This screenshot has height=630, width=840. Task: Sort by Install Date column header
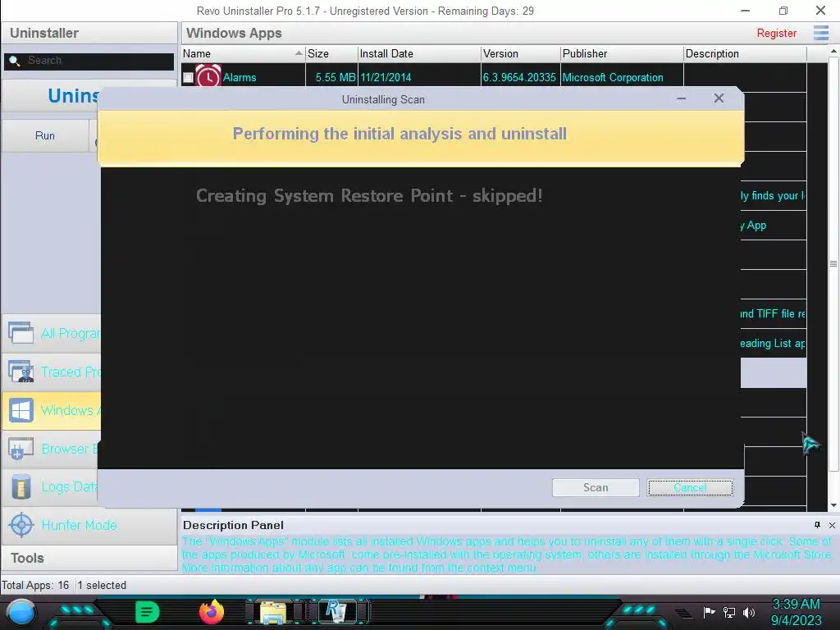[419, 53]
